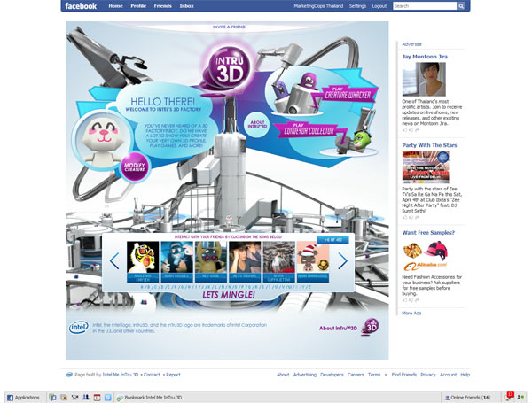The width and height of the screenshot is (532, 403).
Task: Click the small InTru 3D logo near footer
Action: pyautogui.click(x=370, y=327)
